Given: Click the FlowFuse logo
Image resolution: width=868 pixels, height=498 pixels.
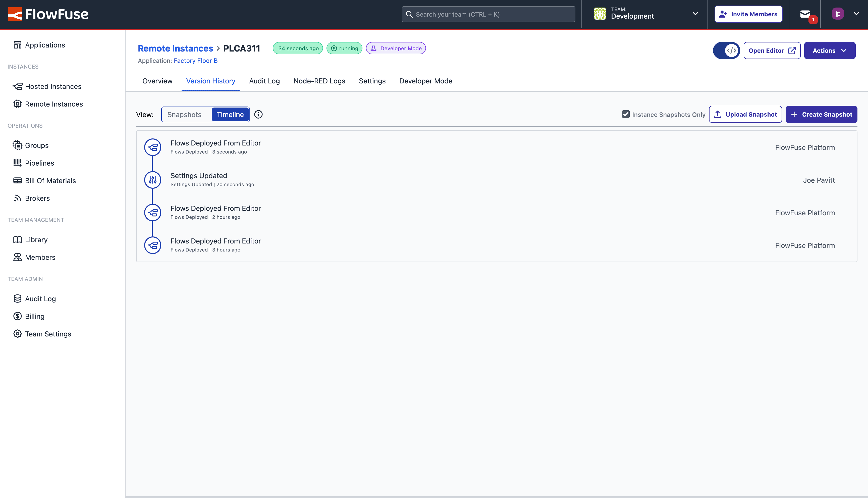Looking at the screenshot, I should 48,14.
